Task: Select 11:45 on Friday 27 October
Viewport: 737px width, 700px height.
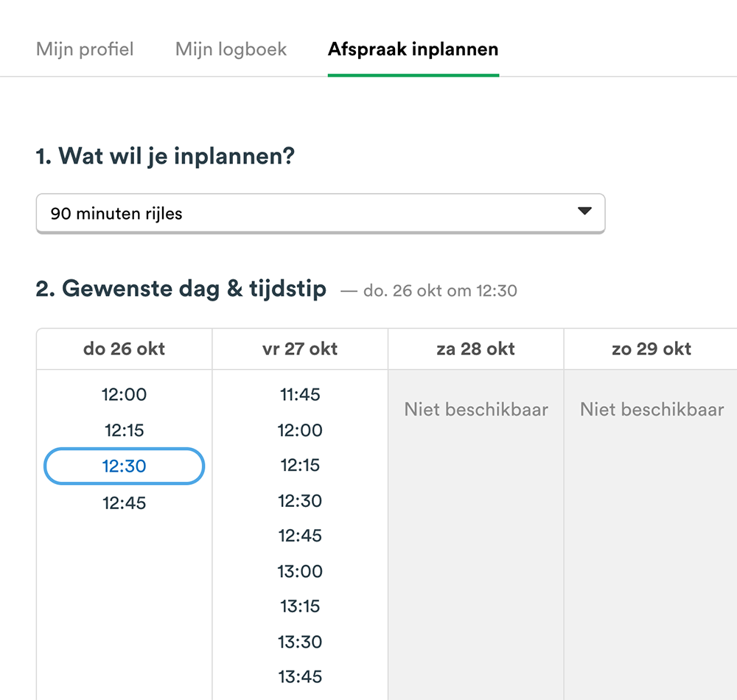Action: [x=299, y=394]
